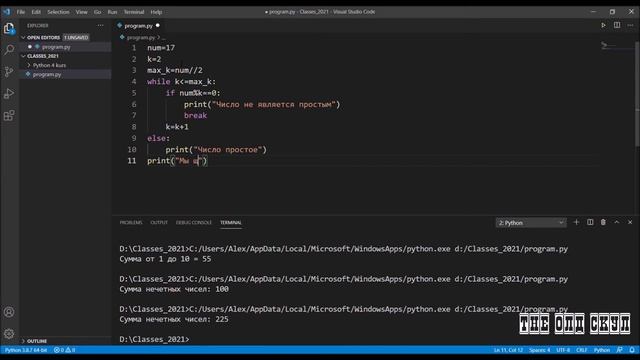Viewport: 640px width, 360px height.
Task: Click 'num=17' on line 1
Action: tap(161, 48)
